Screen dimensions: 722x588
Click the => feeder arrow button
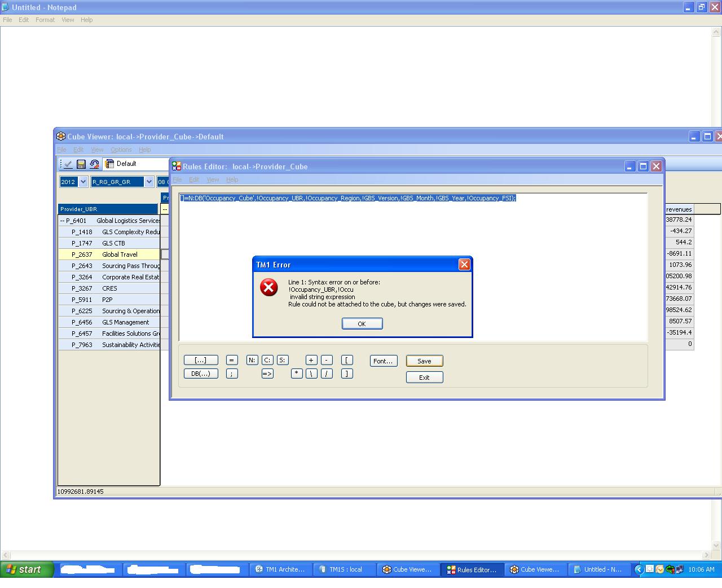click(267, 374)
